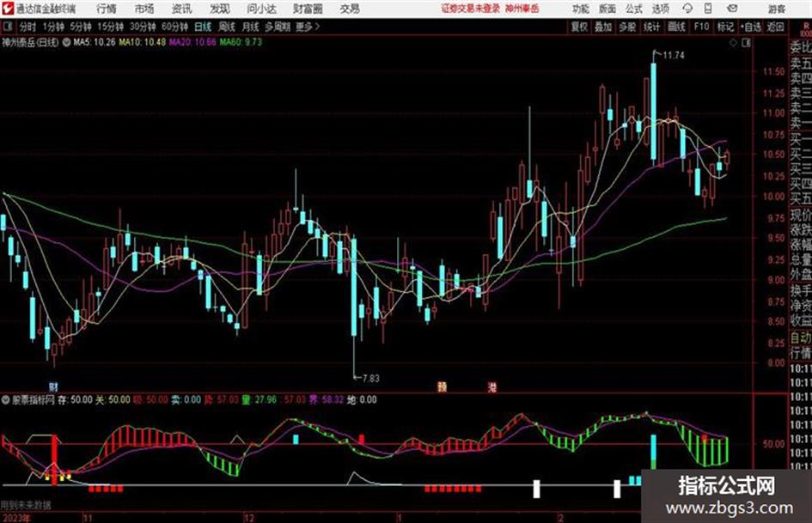The height and width of the screenshot is (523, 812).
Task: Click the panel layout icon left of 分时
Action: pyautogui.click(x=7, y=27)
